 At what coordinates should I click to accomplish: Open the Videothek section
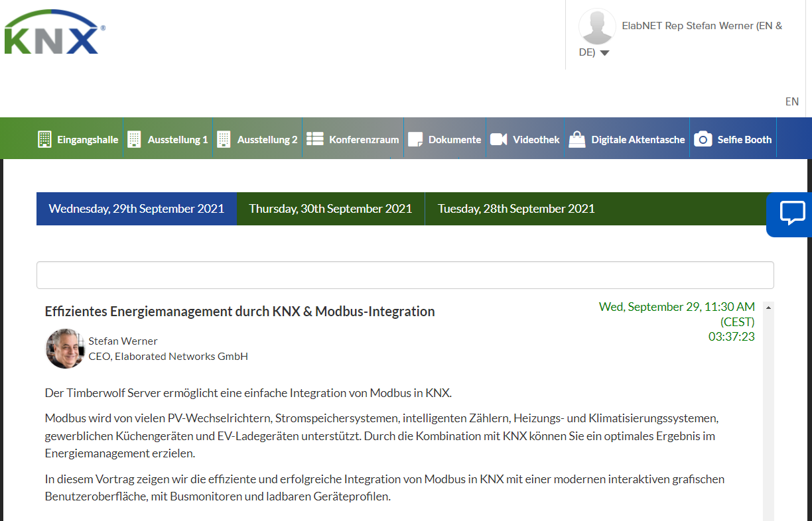coord(536,140)
